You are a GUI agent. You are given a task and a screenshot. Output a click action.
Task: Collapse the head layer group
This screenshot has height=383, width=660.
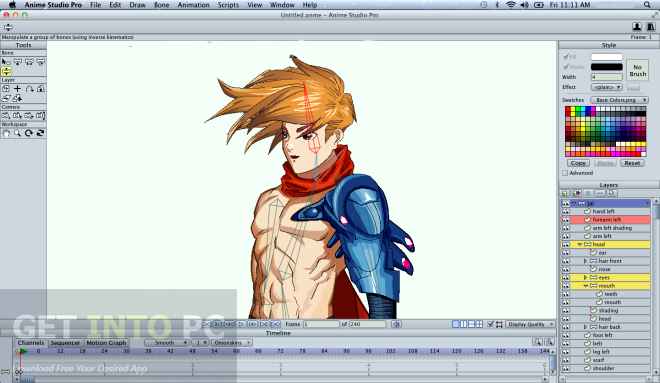click(x=579, y=245)
